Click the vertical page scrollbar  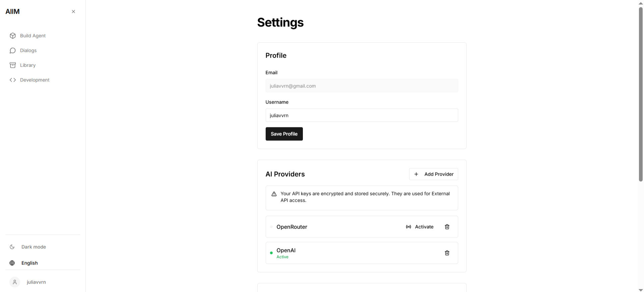641,94
